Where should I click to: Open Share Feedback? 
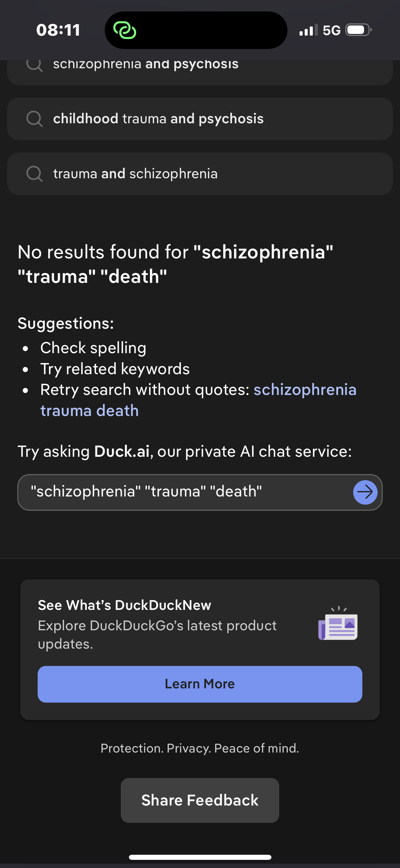tap(200, 800)
